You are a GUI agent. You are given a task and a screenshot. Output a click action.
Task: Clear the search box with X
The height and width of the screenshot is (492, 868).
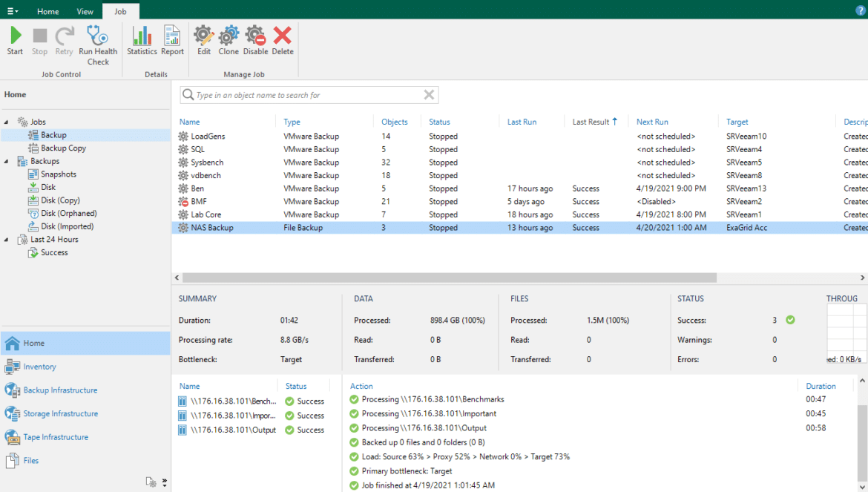tap(429, 95)
